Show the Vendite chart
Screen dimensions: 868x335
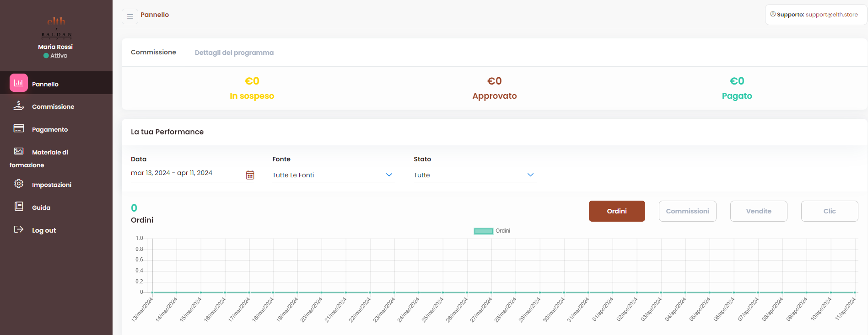click(759, 211)
